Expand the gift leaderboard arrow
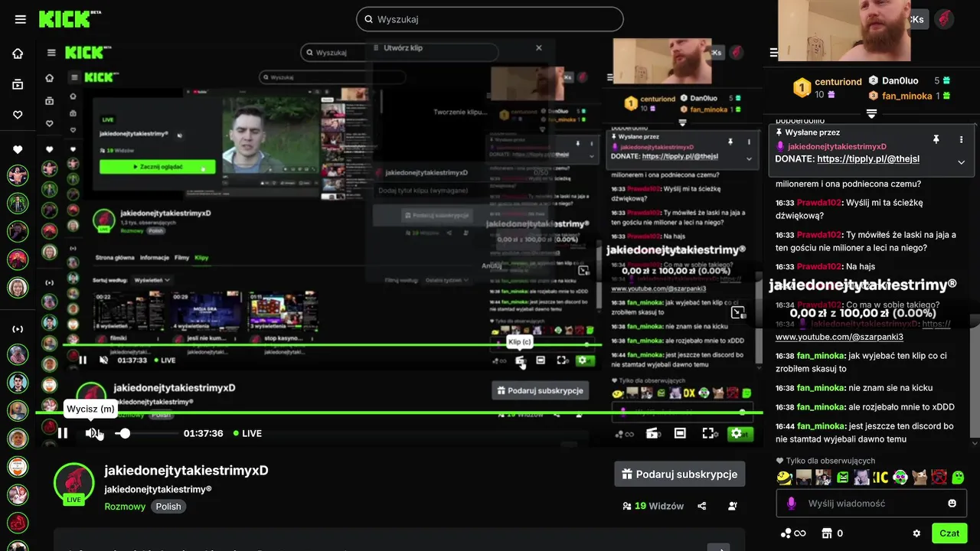The height and width of the screenshot is (551, 980). coord(871,114)
